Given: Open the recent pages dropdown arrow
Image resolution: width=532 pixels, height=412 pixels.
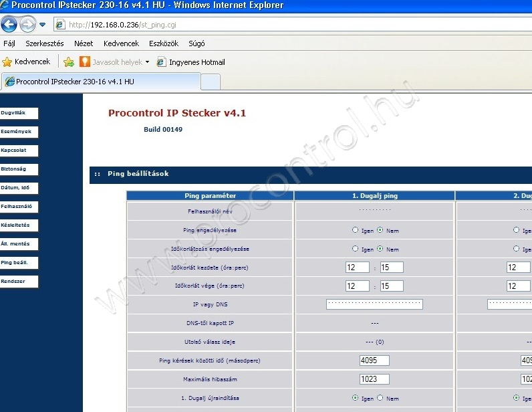Looking at the screenshot, I should [42, 25].
